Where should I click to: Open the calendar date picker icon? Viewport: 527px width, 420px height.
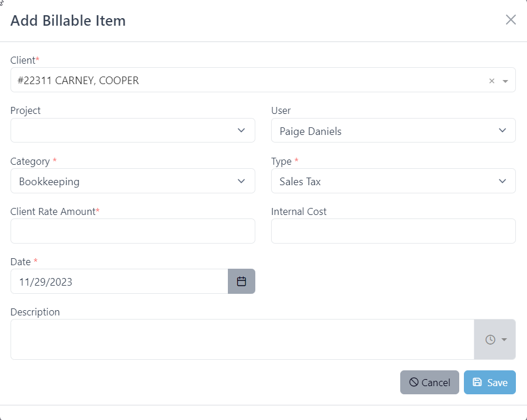pos(241,281)
